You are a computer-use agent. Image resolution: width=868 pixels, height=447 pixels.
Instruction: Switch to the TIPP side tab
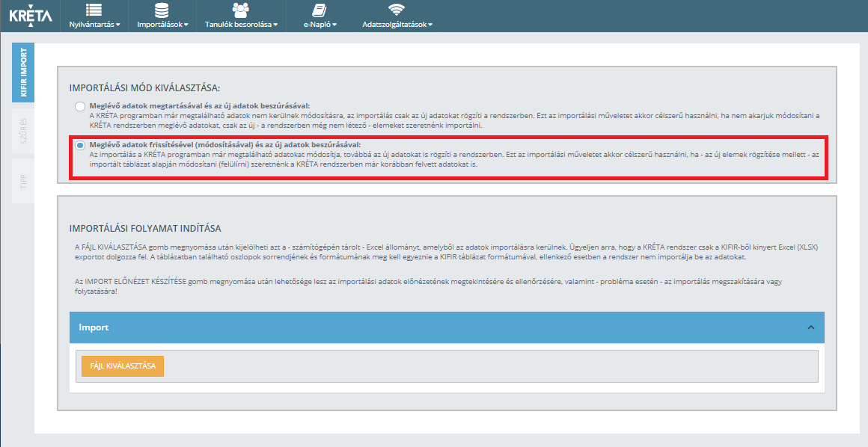(x=23, y=181)
